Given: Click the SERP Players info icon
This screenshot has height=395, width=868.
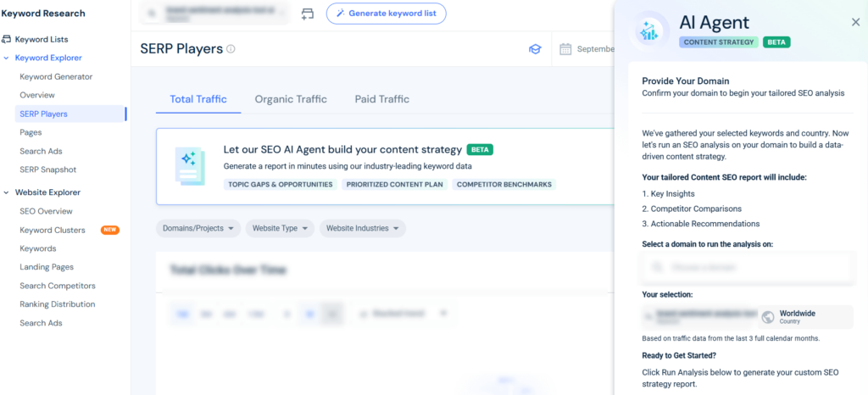Looking at the screenshot, I should 231,49.
